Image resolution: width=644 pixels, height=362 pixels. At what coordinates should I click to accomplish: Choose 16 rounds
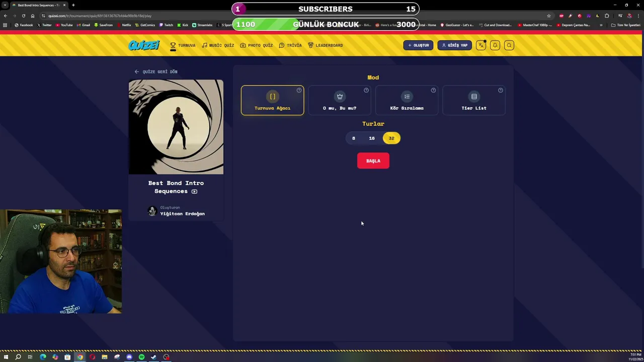tap(372, 138)
